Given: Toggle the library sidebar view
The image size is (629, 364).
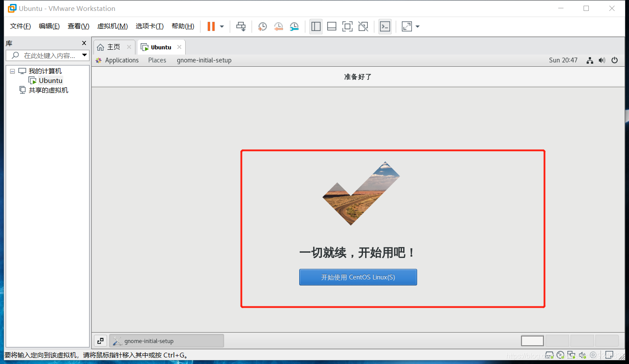Looking at the screenshot, I should 316,26.
